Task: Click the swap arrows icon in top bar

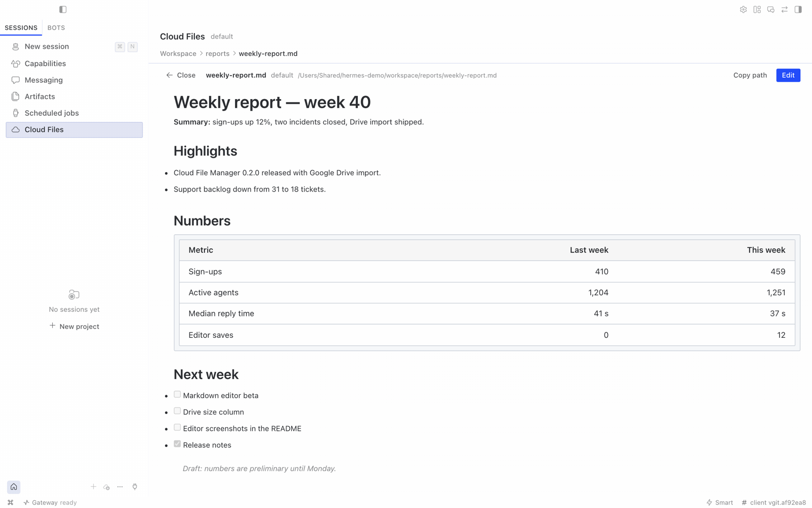Action: click(784, 9)
